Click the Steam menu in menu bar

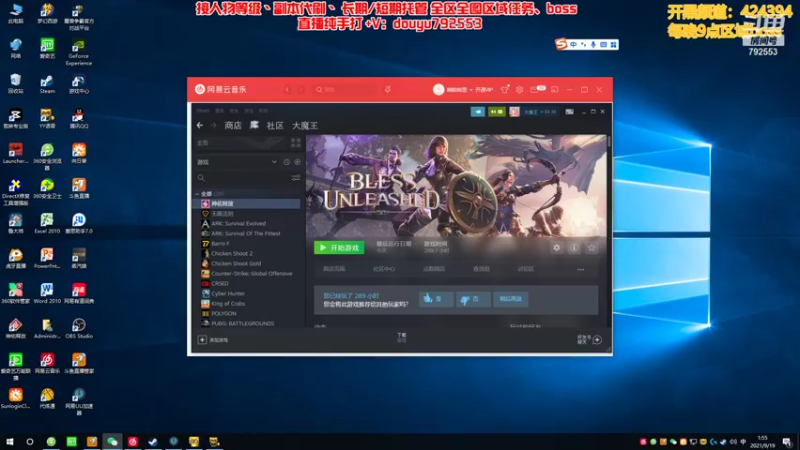tap(203, 111)
